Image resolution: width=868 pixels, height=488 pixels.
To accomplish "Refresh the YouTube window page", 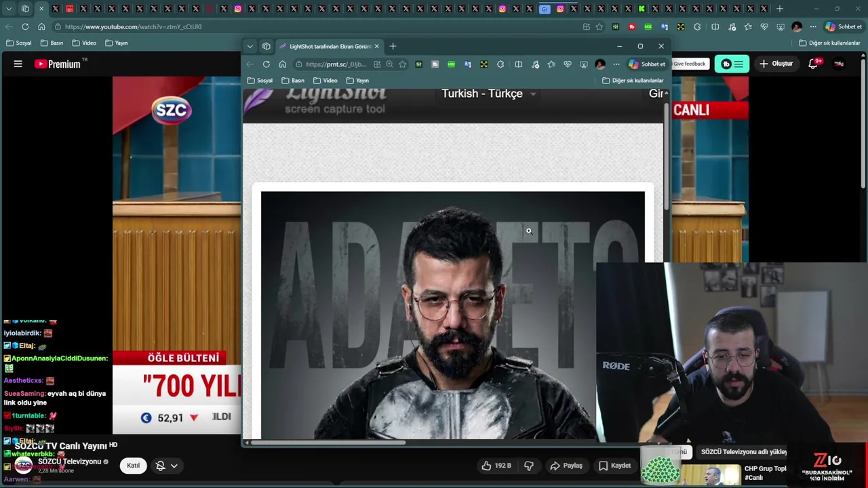I will [x=25, y=26].
